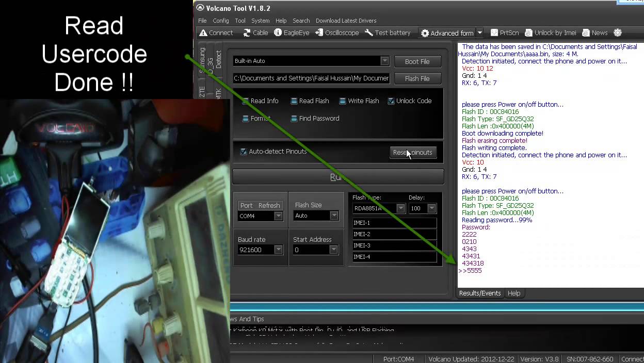Enable the Read Info checkbox
Viewport: 644px width, 363px height.
click(245, 101)
